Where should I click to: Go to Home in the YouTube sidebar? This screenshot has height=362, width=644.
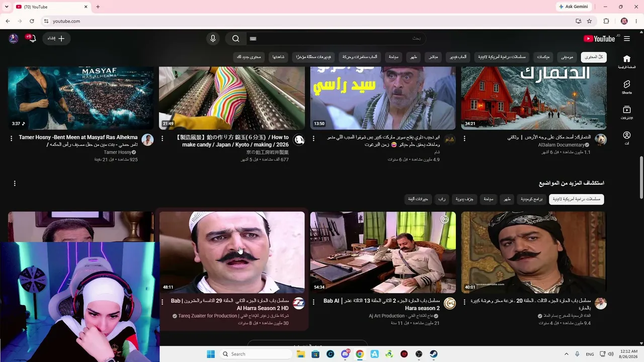[x=626, y=62]
